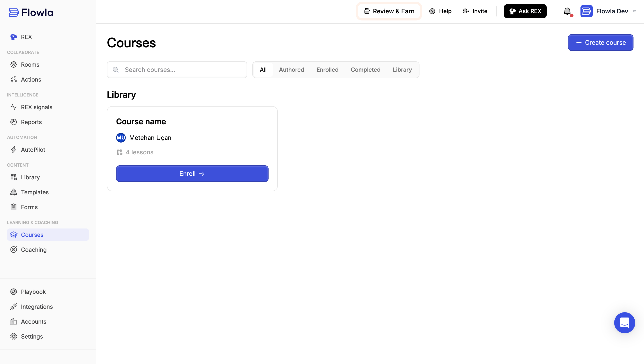Select Courses in the sidebar
The height and width of the screenshot is (364, 644).
click(x=48, y=235)
